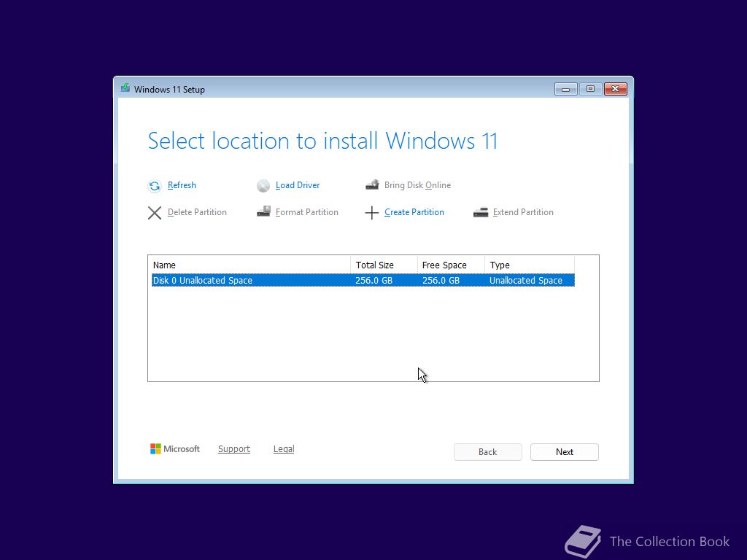
Task: Click the Extend Partition drive icon
Action: click(481, 212)
